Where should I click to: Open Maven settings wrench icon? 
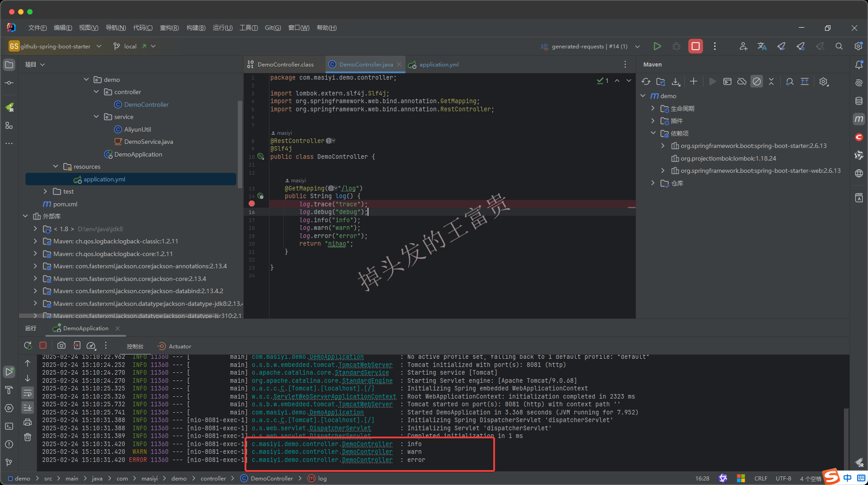(824, 81)
